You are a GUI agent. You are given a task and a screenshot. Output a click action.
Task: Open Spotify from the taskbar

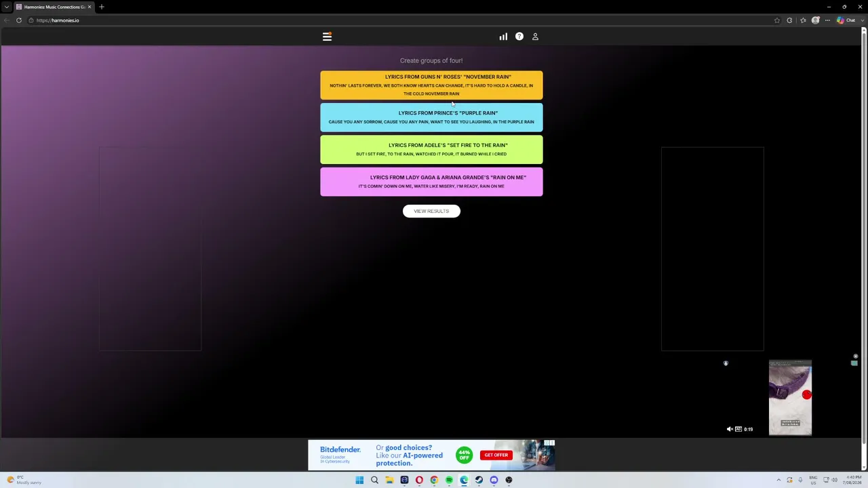[x=449, y=480]
